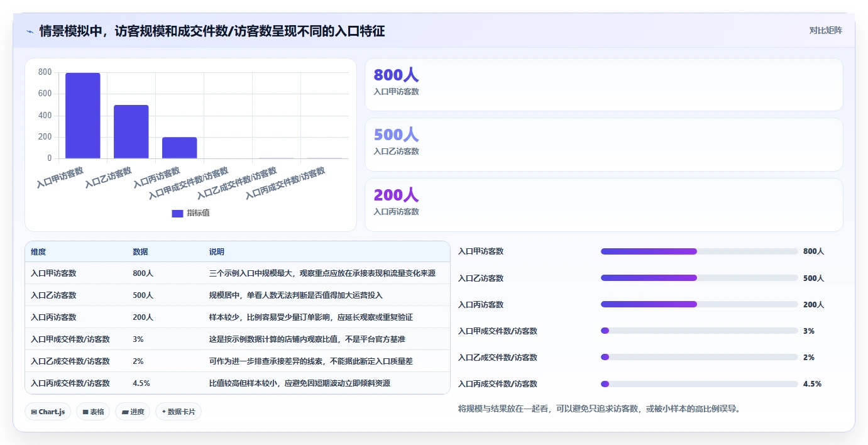Click the 入口乙成交件数/访客数 progress bar
The width and height of the screenshot is (868, 445).
[700, 357]
